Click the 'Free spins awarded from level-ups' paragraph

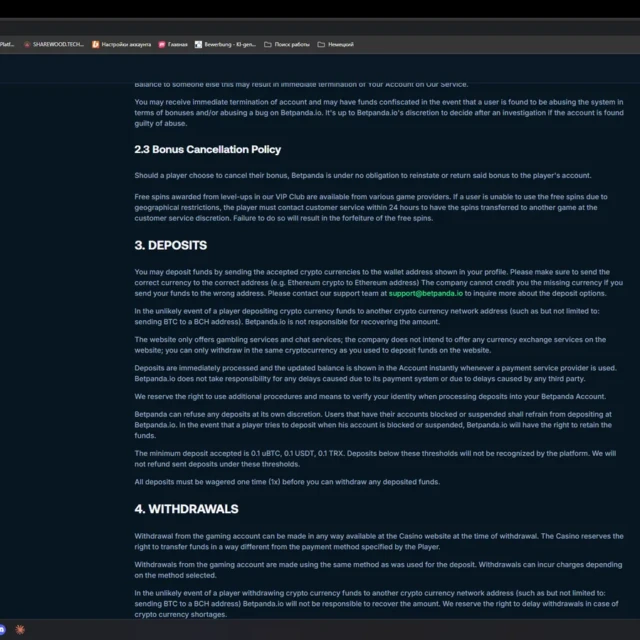371,207
